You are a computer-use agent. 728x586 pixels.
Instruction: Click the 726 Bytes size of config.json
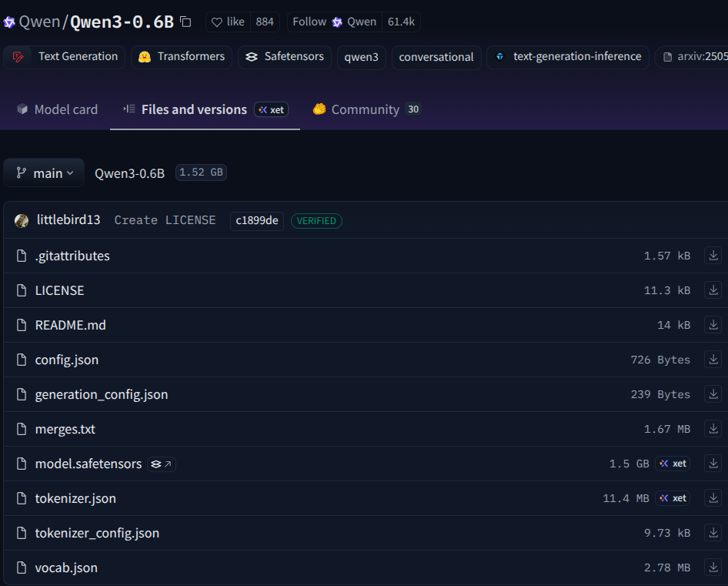point(660,360)
